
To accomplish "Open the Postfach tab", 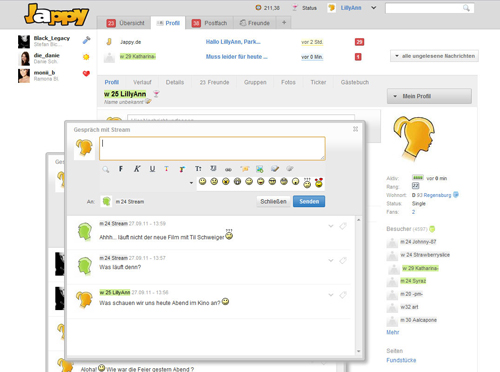I will pyautogui.click(x=209, y=23).
